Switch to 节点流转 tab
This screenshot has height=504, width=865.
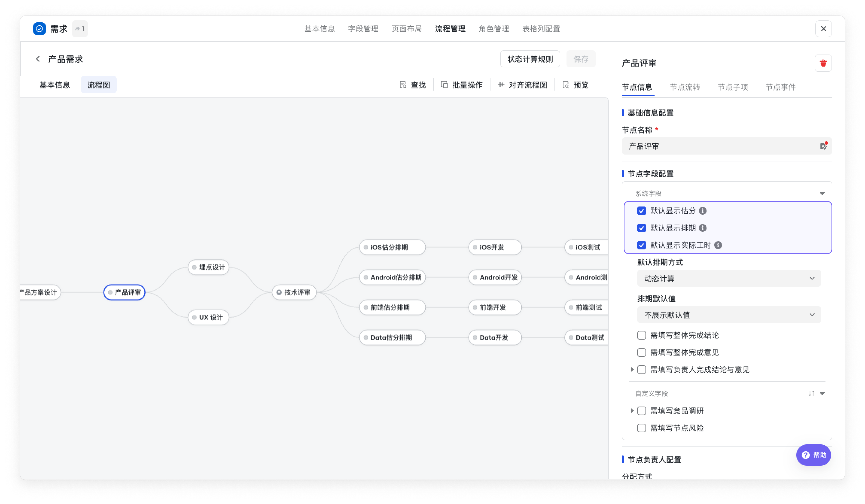[x=685, y=87]
